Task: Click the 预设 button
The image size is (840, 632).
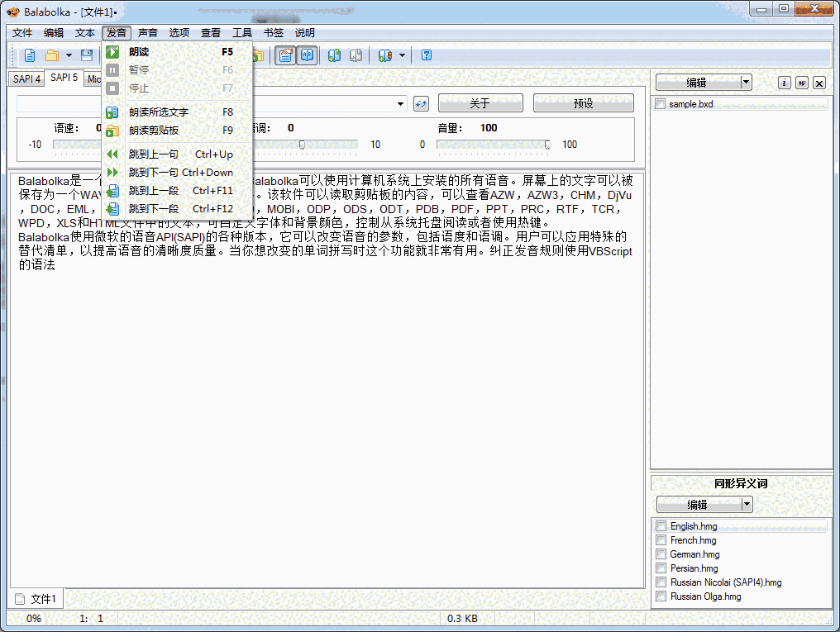Action: 584,103
